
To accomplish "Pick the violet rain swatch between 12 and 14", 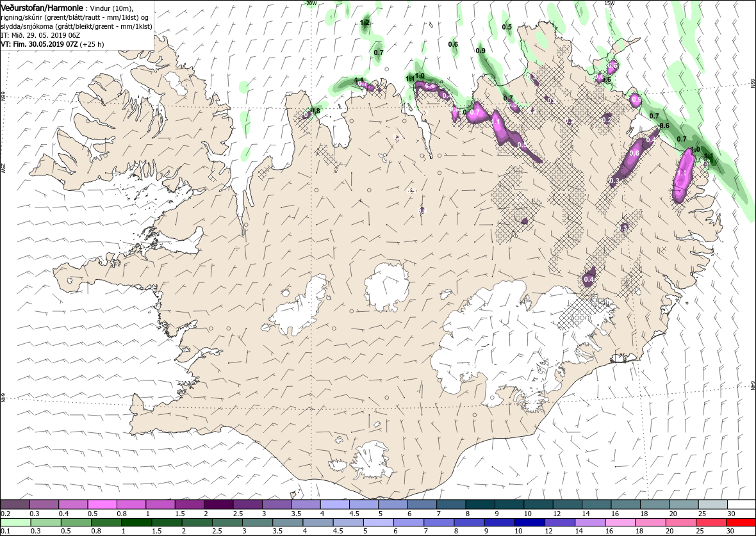I will 559,523.
